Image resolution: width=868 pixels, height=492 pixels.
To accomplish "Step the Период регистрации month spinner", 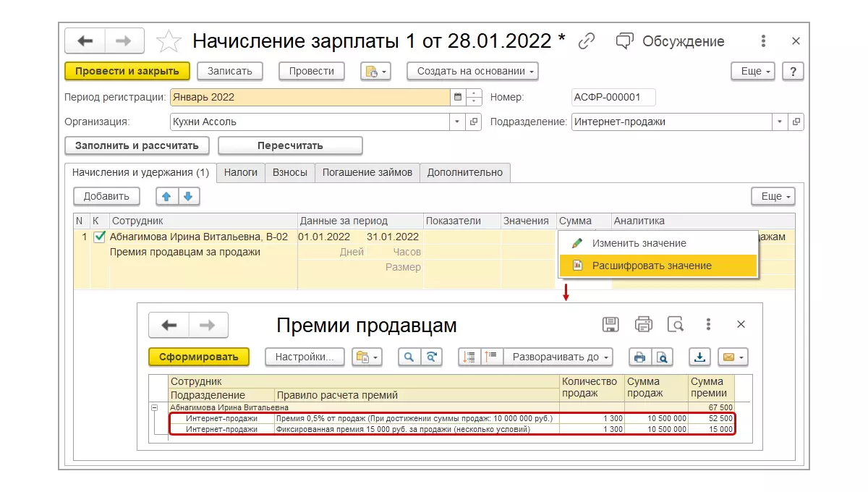I will click(x=475, y=97).
